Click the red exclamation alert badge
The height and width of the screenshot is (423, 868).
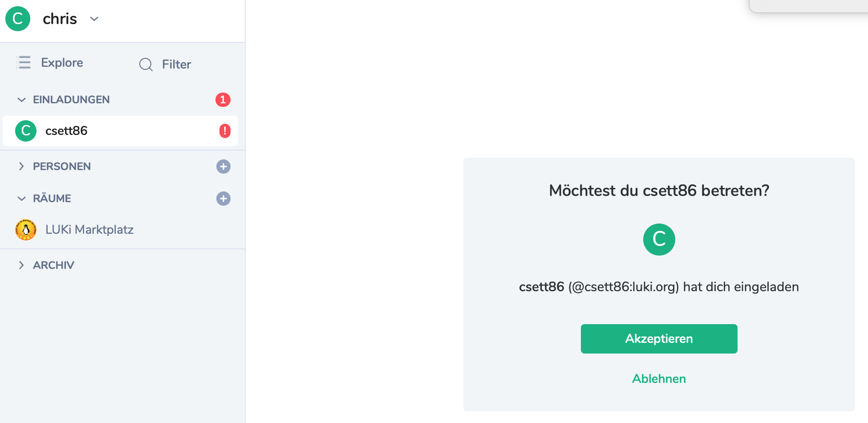coord(225,131)
